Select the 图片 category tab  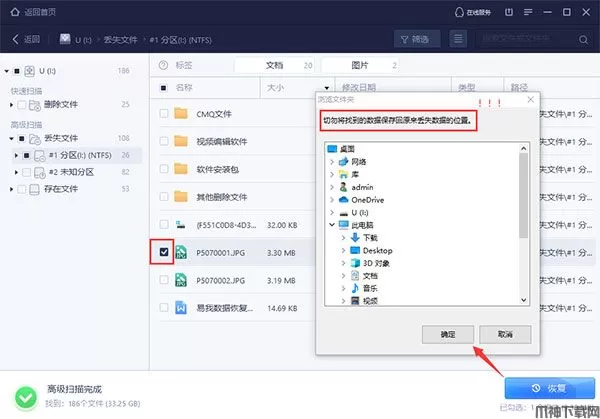pyautogui.click(x=360, y=65)
